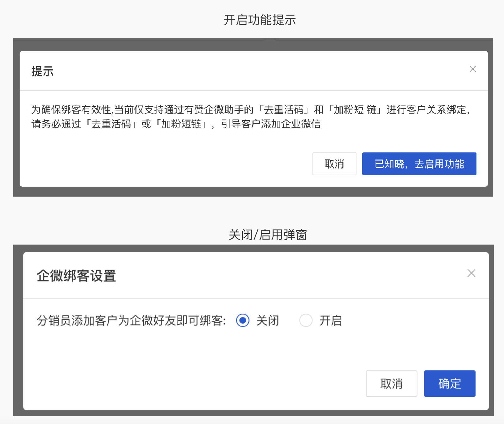
Task: Click 取消 in the 企微绑客设置 dialog
Action: 392,383
